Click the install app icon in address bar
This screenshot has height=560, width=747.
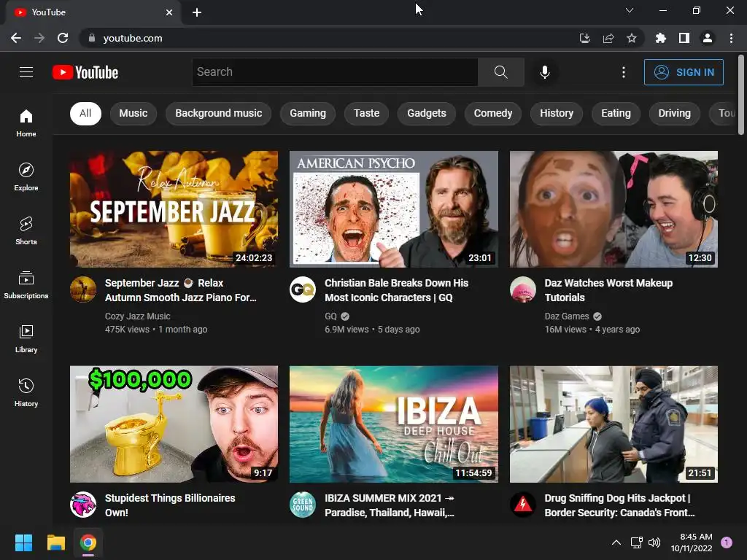tap(584, 38)
